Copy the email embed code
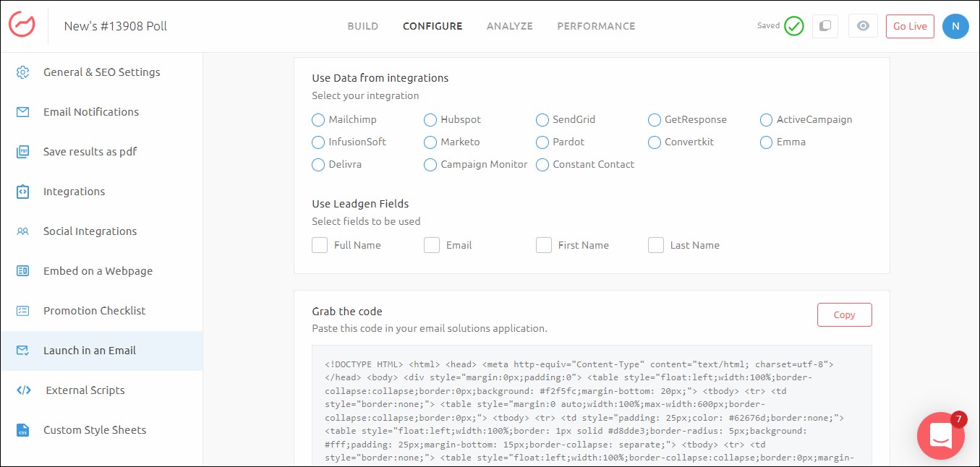980x467 pixels. (x=844, y=315)
